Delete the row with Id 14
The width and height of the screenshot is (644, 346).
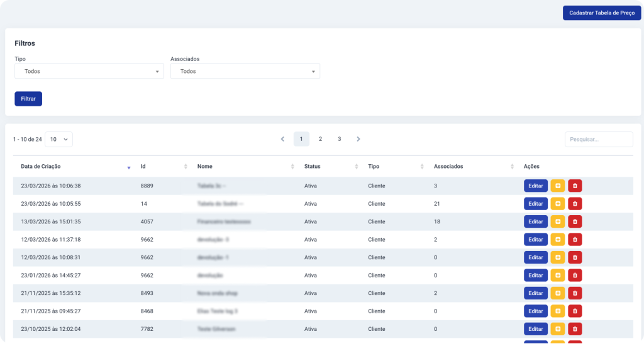(x=575, y=204)
